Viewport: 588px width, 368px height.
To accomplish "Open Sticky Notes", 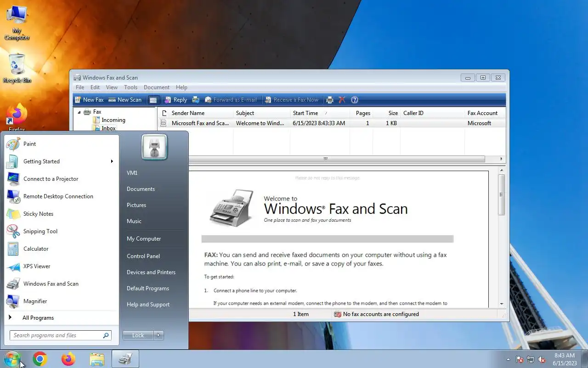I will point(62,214).
